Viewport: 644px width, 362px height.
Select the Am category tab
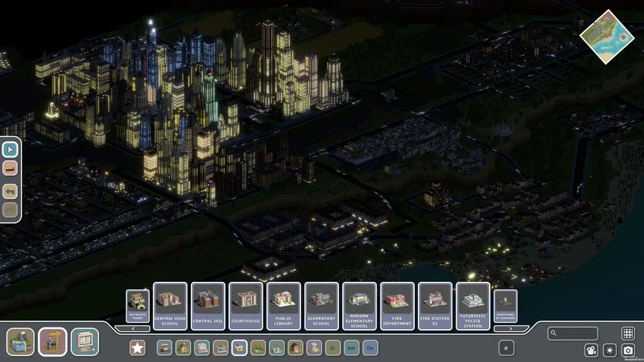(351, 348)
